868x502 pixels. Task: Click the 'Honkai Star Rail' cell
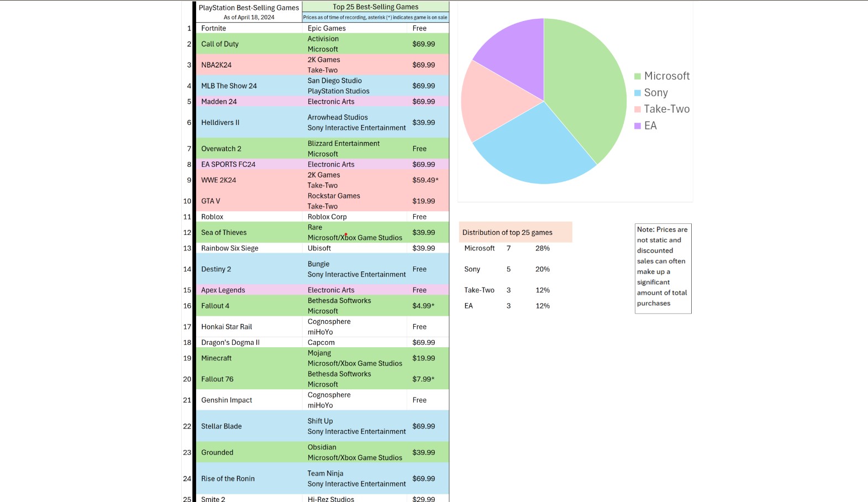(249, 327)
